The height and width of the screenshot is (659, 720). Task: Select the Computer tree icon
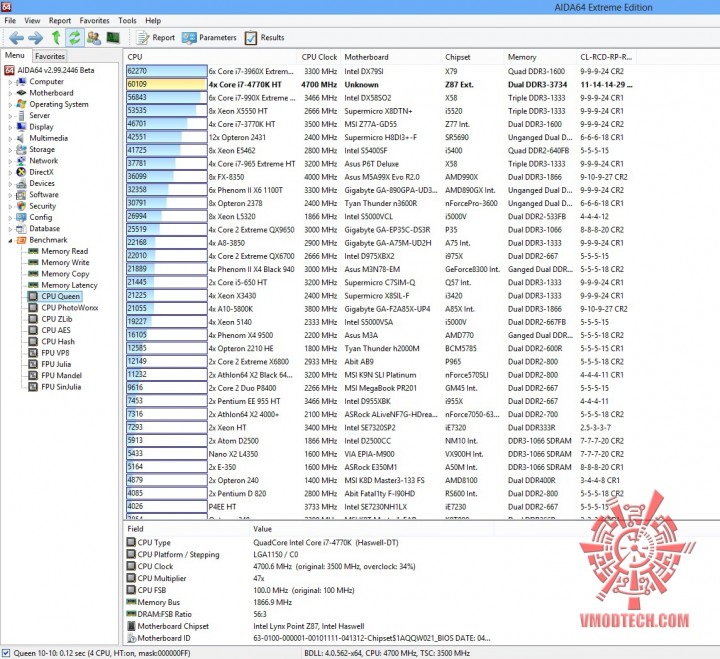point(21,82)
